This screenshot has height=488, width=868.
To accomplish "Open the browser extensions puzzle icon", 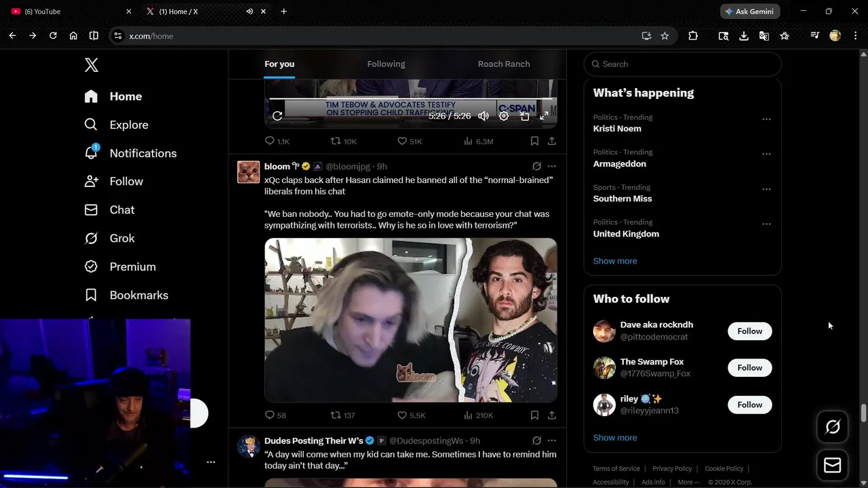I will point(693,36).
